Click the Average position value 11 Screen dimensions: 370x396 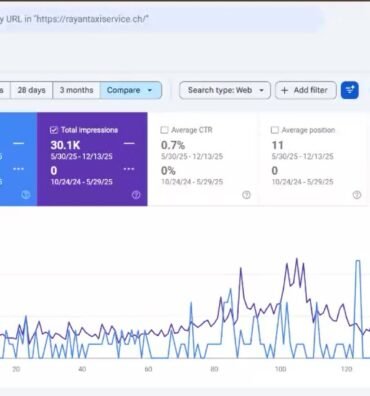click(x=277, y=145)
